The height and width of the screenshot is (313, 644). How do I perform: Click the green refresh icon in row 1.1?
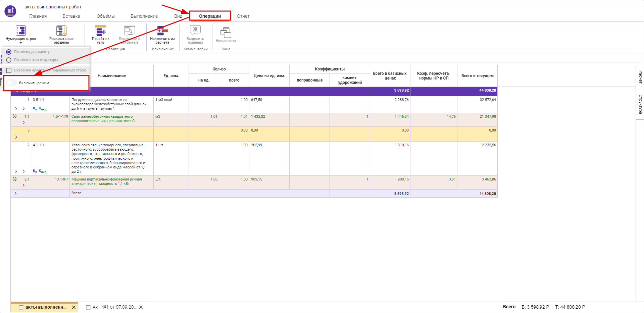pos(14,116)
